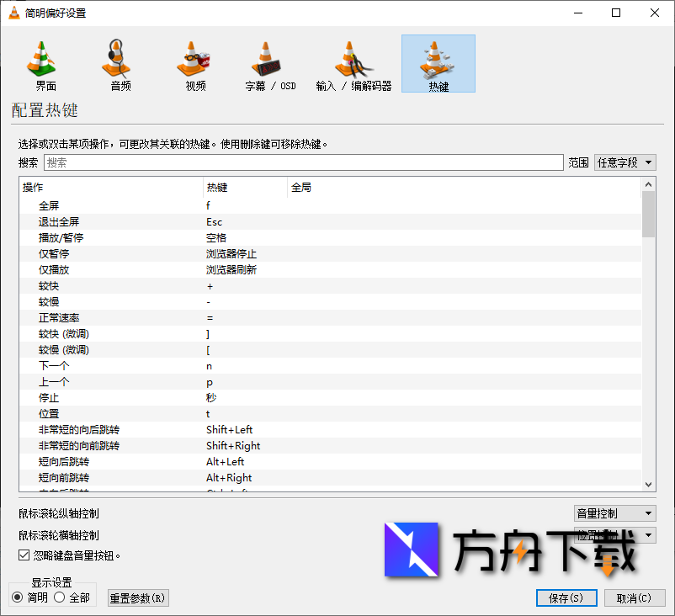This screenshot has width=675, height=616.
Task: Open the 界面 (Interface) settings section
Action: click(41, 63)
